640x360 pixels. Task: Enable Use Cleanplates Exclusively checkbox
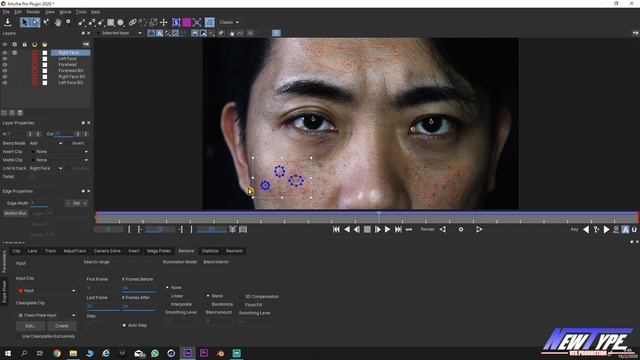pyautogui.click(x=19, y=336)
